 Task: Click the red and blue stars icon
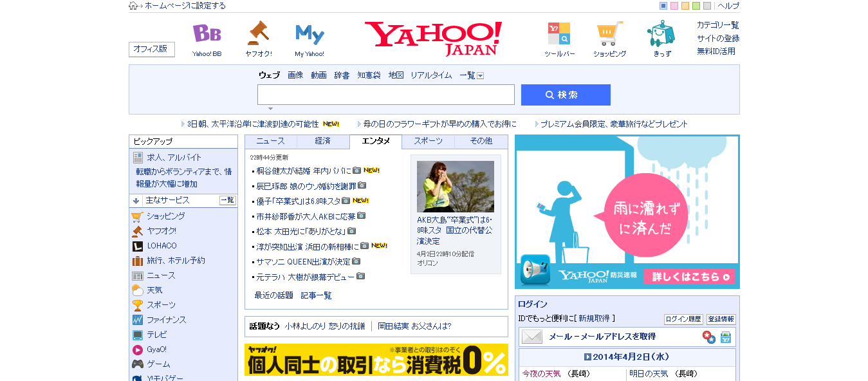tap(709, 337)
